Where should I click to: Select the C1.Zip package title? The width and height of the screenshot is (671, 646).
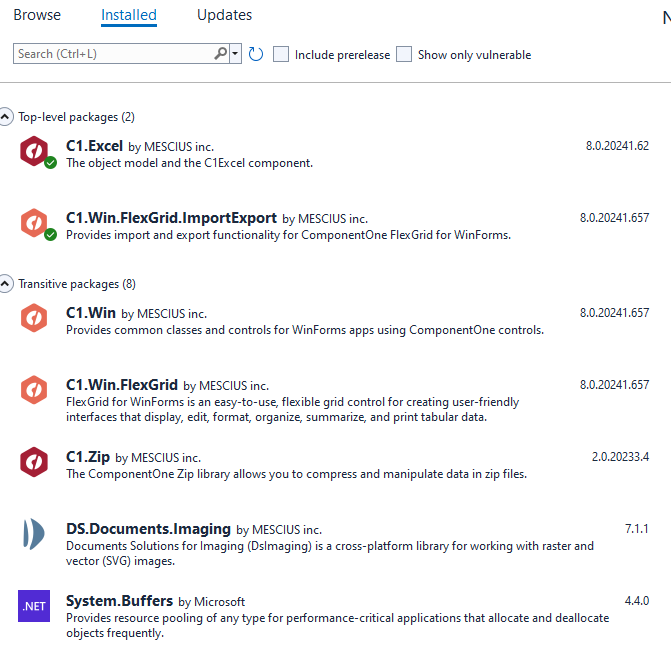click(x=88, y=457)
